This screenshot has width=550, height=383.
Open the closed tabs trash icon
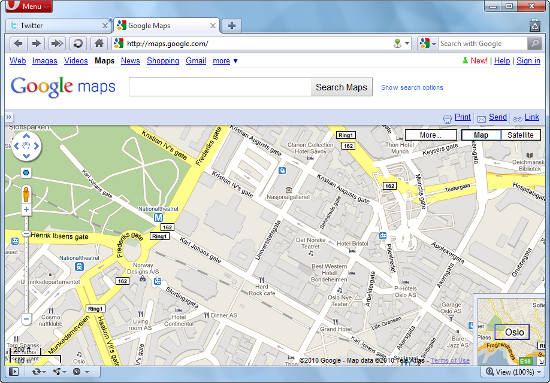click(534, 25)
